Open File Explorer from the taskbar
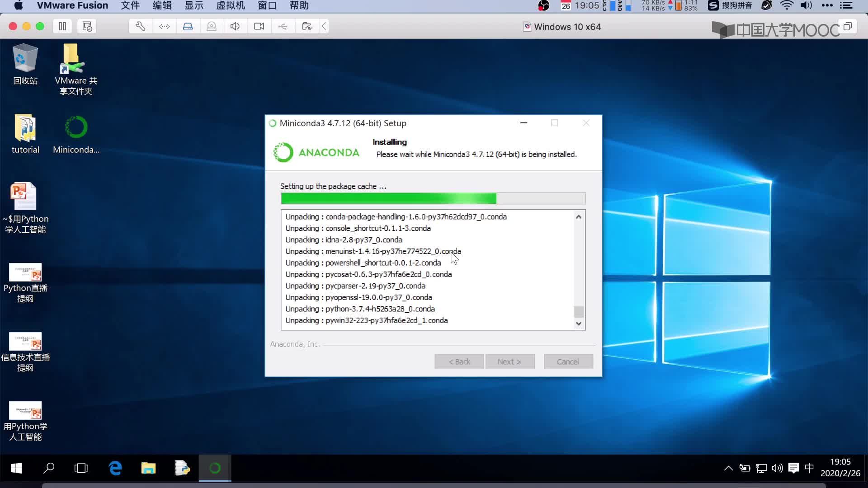Image resolution: width=868 pixels, height=488 pixels. coord(148,468)
